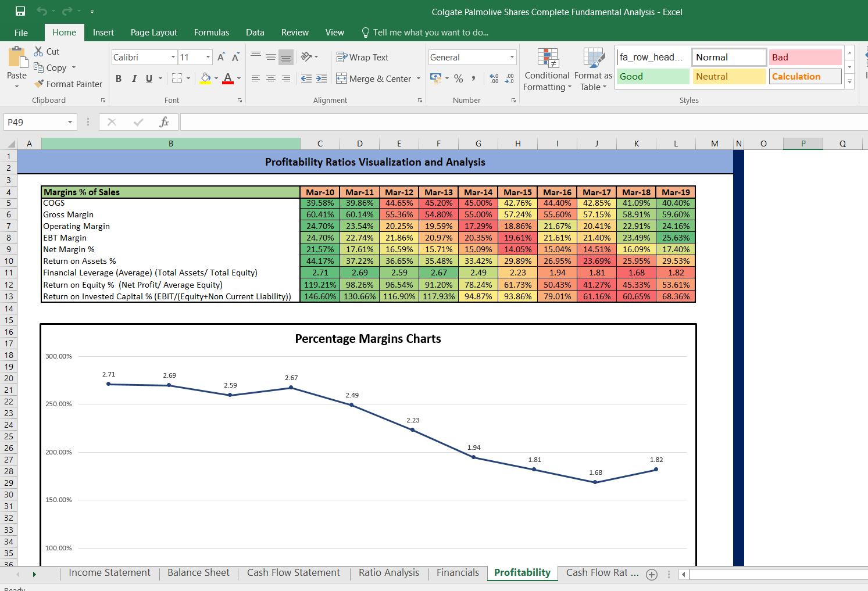This screenshot has width=868, height=591.
Task: Toggle Underline formatting
Action: coord(149,78)
